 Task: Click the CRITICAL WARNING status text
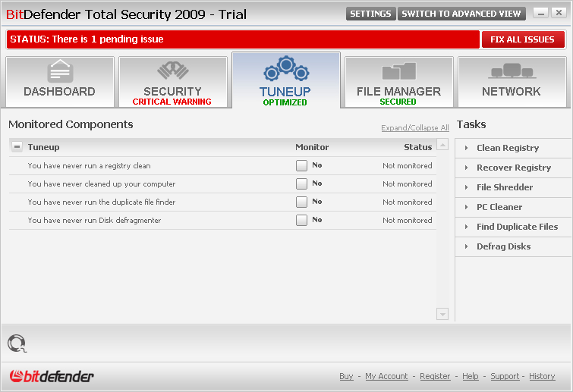(172, 102)
